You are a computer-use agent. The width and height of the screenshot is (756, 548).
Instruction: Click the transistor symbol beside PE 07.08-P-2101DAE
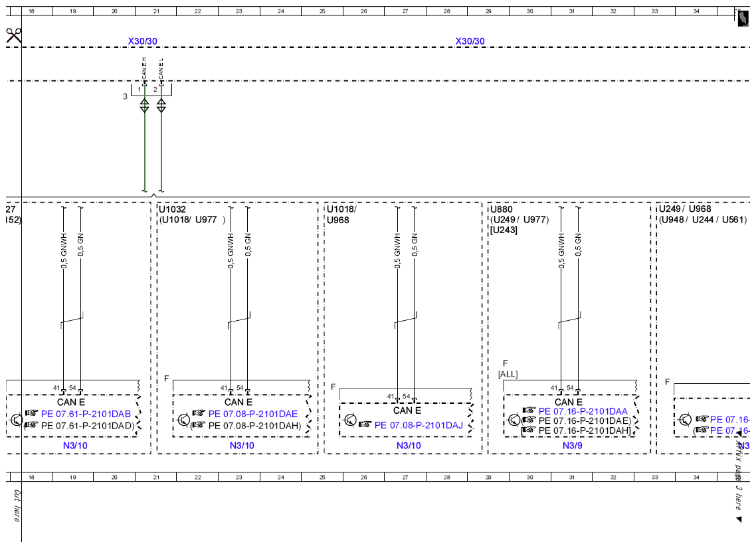[184, 420]
